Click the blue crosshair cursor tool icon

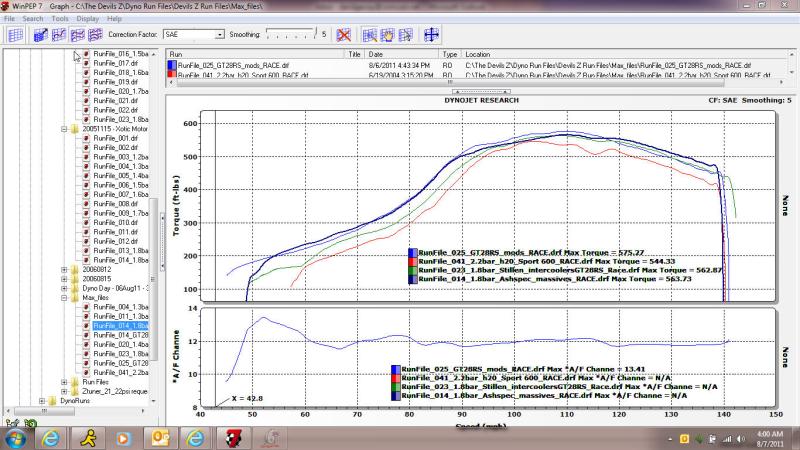tap(433, 34)
